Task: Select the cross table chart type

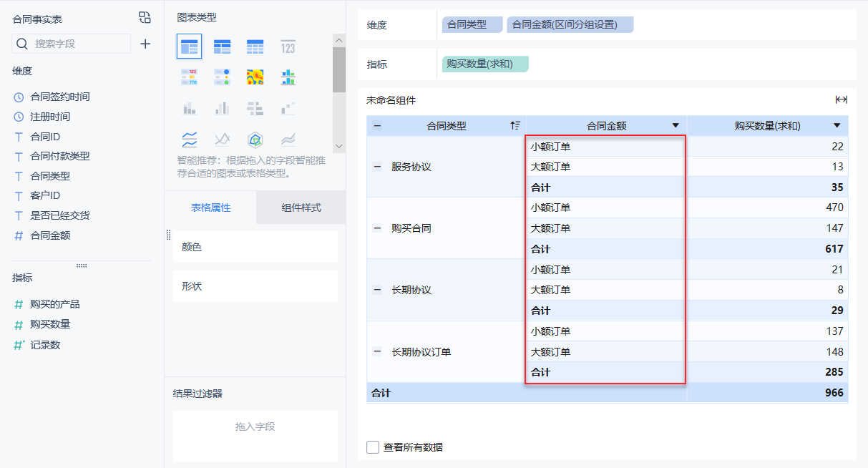Action: click(223, 47)
